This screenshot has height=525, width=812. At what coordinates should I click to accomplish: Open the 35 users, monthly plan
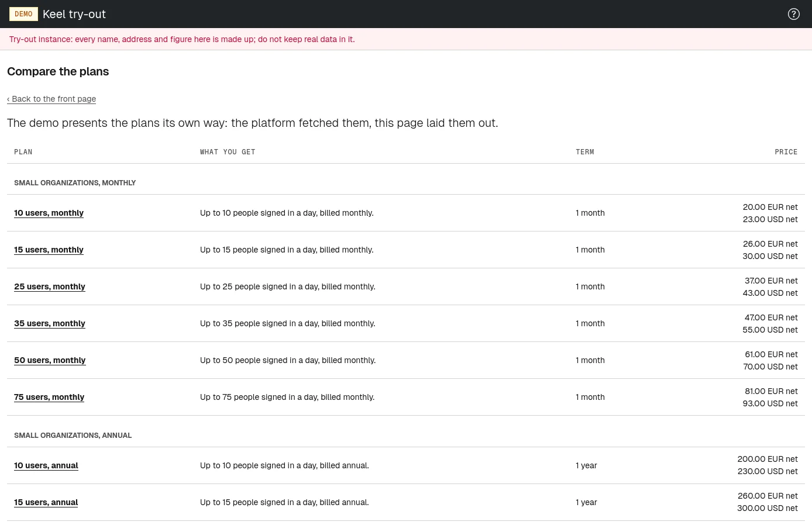click(50, 323)
